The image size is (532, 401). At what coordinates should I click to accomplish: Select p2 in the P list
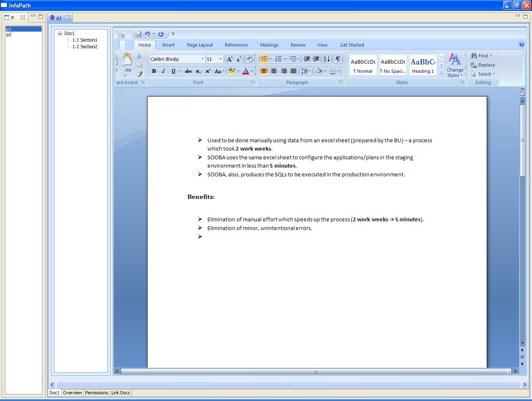[9, 35]
